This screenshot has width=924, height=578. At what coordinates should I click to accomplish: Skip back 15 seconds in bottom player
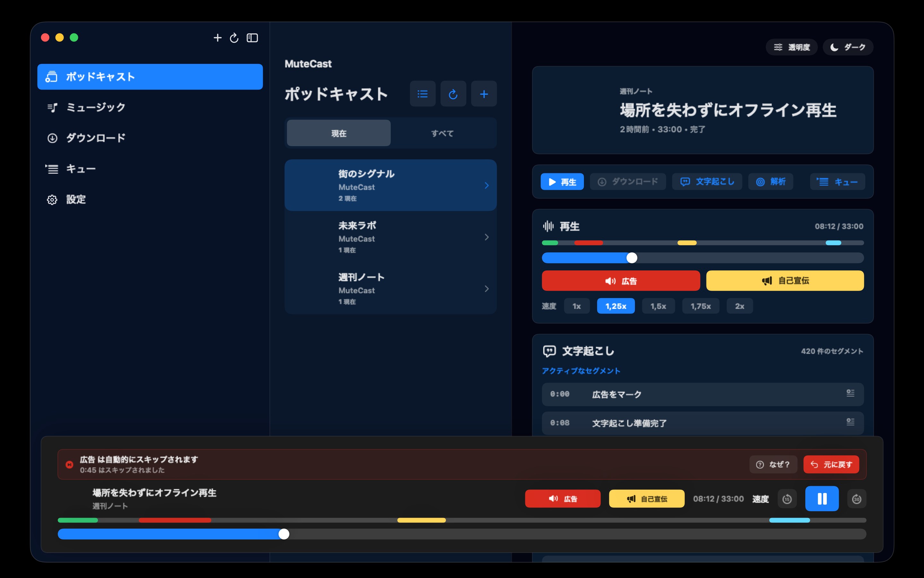coord(787,499)
